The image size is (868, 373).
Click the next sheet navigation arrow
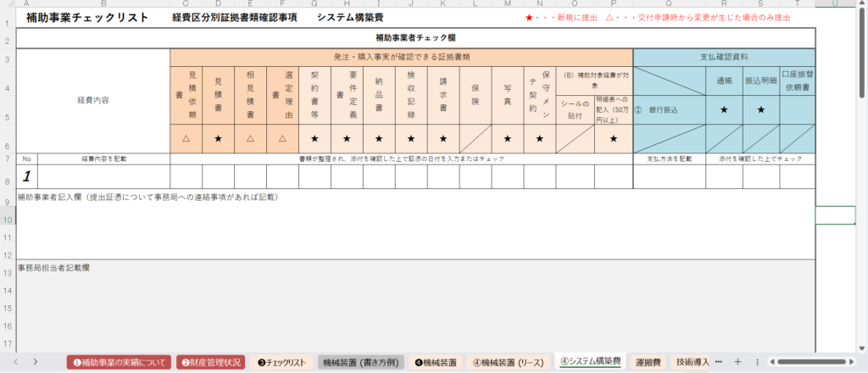pyautogui.click(x=35, y=362)
